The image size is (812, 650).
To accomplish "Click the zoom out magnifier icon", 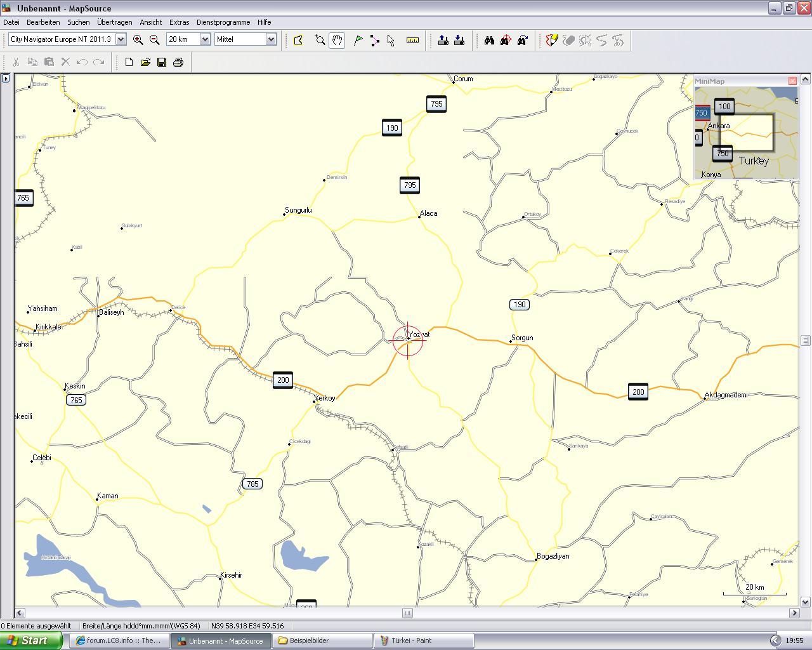I will pos(154,39).
